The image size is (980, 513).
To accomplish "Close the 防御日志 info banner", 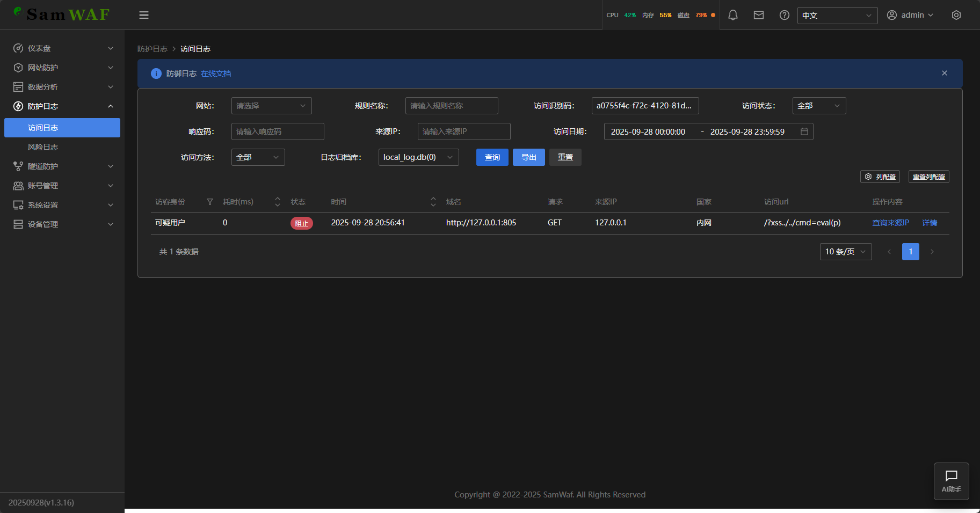I will [944, 73].
